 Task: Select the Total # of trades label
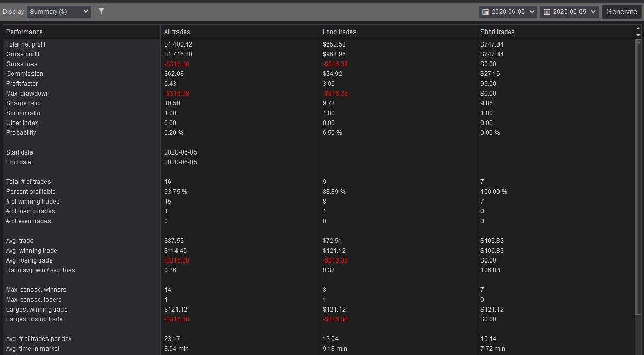[28, 182]
